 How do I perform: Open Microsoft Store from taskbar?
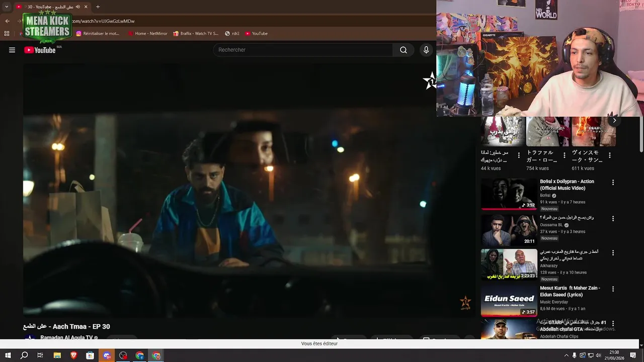click(x=90, y=355)
